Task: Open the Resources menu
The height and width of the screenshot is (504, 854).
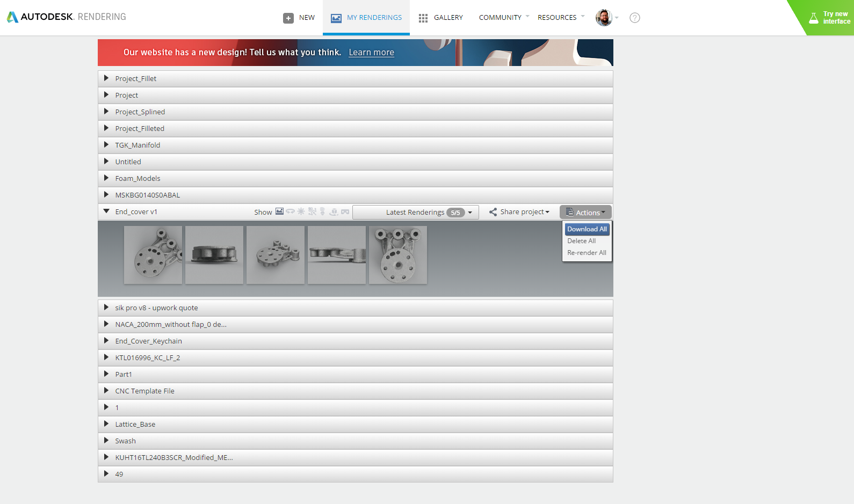Action: point(561,18)
